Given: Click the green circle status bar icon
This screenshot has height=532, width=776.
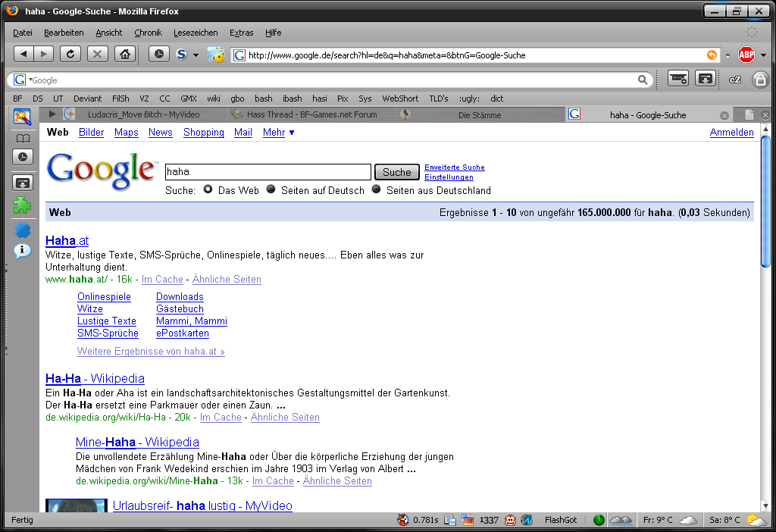Looking at the screenshot, I should (599, 520).
